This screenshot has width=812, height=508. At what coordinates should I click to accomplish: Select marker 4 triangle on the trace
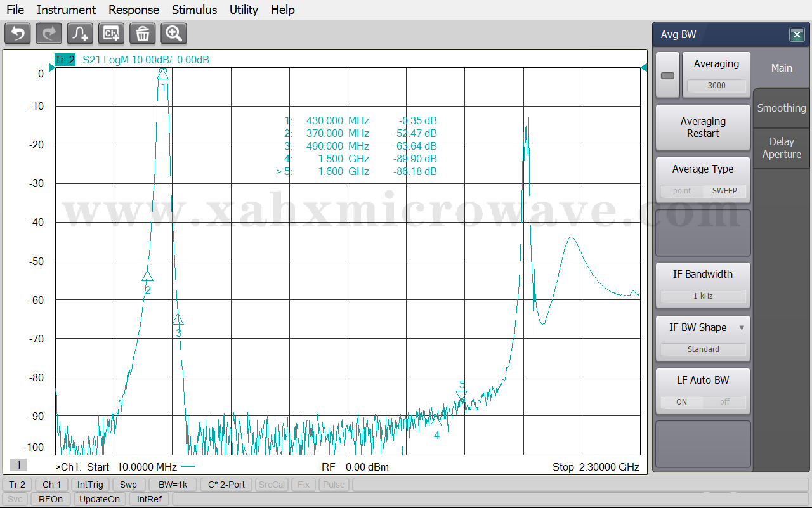436,421
